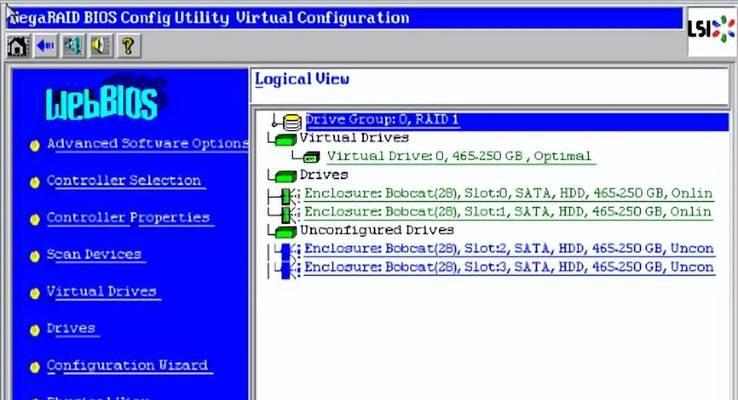Click the Unconfigured Drives tree label
Image resolution: width=738 pixels, height=400 pixels.
pos(377,230)
